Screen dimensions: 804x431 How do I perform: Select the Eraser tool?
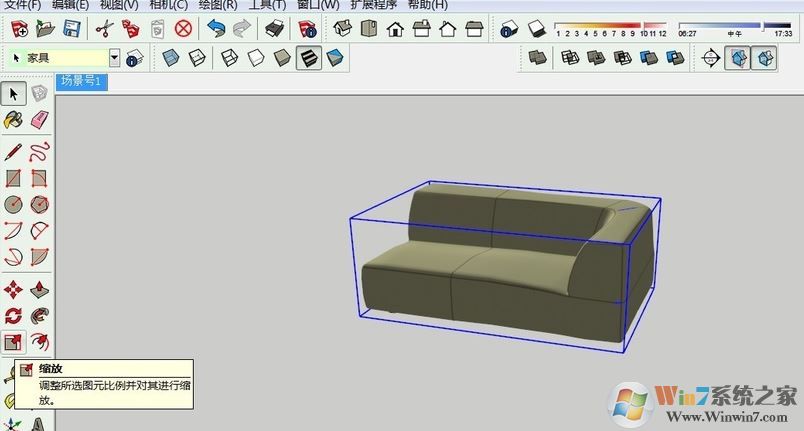click(39, 120)
